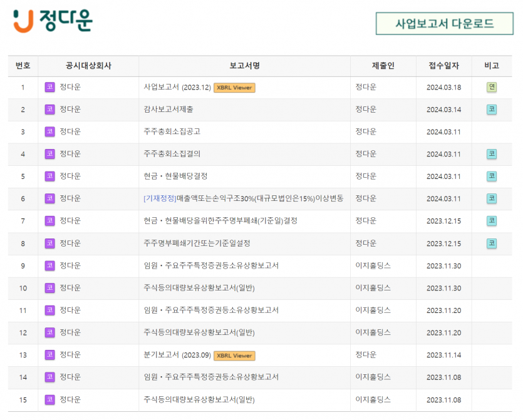Viewport: 523px width, 420px height.
Task: Click the 접수일자 column header
Action: pos(444,66)
